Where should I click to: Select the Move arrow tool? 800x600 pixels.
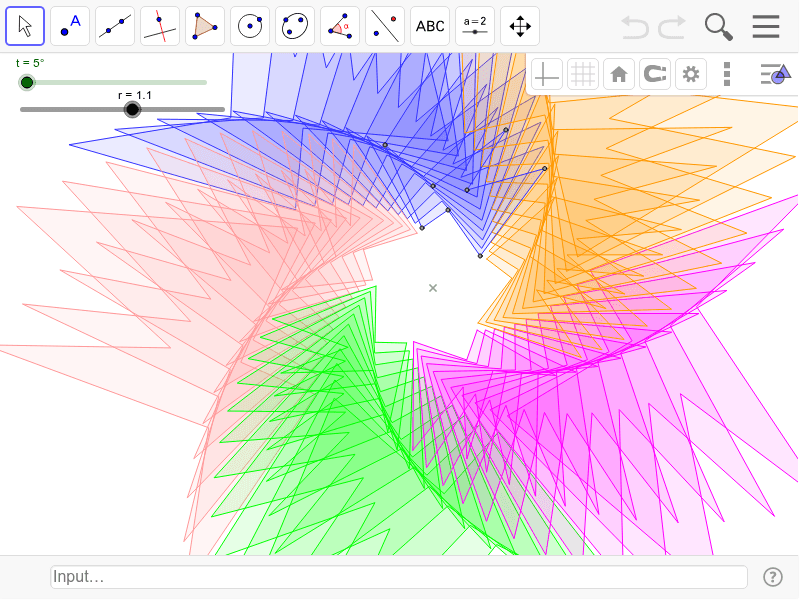(24, 25)
